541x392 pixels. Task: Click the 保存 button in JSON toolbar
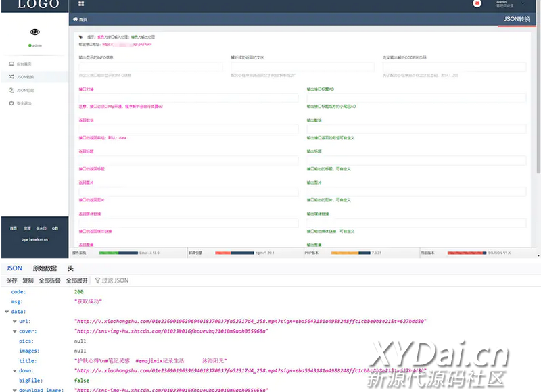(x=11, y=280)
